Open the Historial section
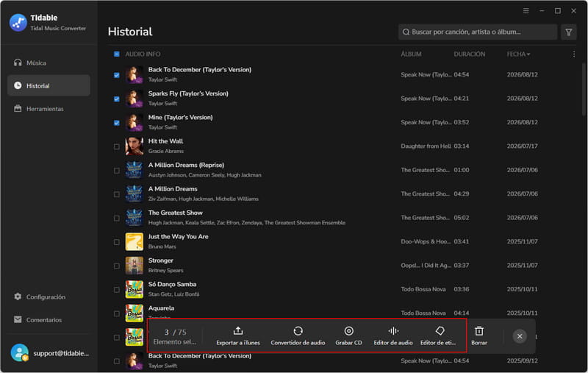This screenshot has width=588, height=373. pos(49,85)
